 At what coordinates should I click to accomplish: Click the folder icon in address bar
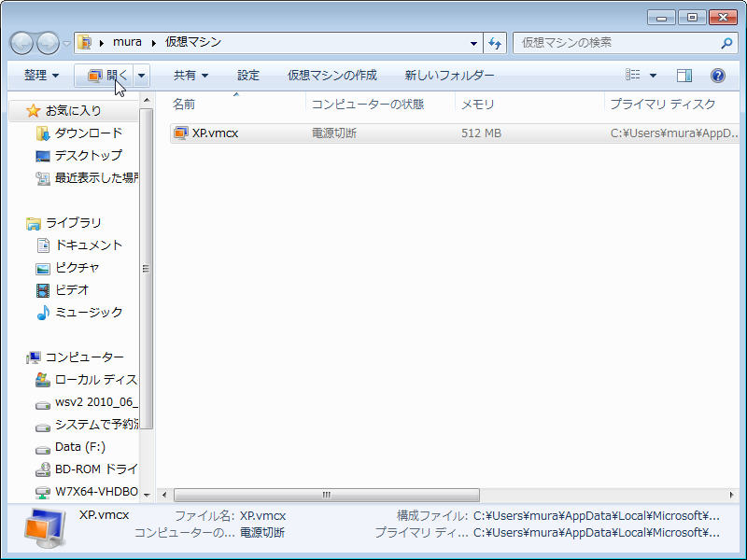(x=85, y=43)
